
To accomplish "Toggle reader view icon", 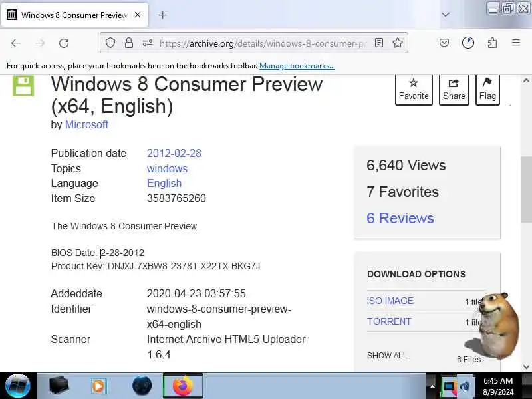I will click(379, 43).
